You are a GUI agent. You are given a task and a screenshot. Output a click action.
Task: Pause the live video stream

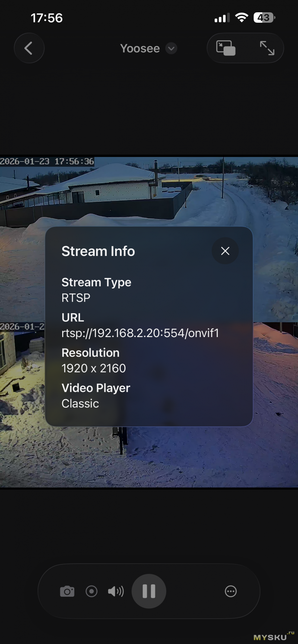149,591
